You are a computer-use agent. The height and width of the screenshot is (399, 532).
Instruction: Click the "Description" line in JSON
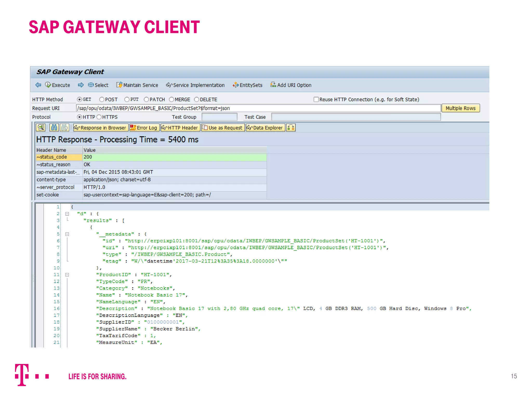click(284, 308)
